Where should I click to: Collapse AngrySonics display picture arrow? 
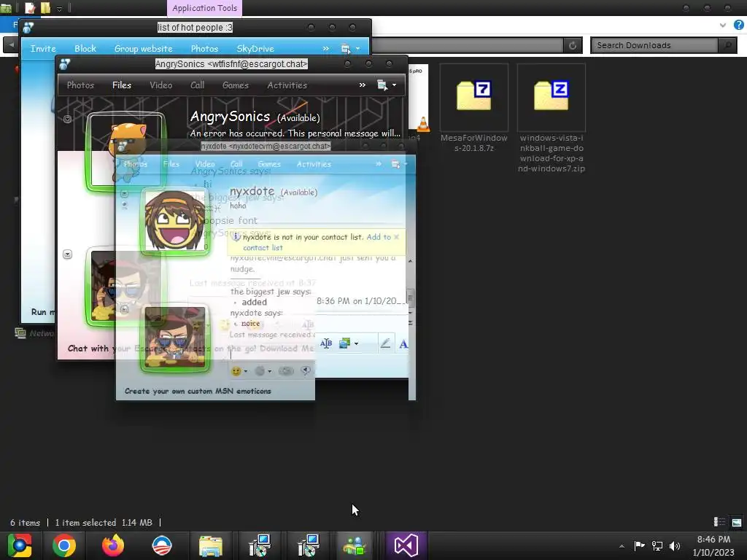coord(67,119)
